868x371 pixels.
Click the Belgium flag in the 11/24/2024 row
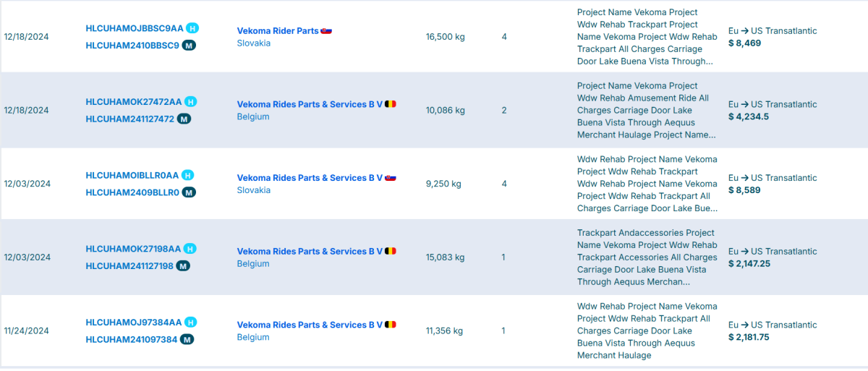391,325
